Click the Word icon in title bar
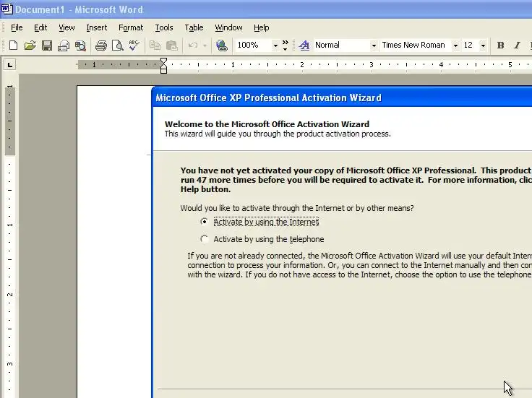 (x=7, y=9)
